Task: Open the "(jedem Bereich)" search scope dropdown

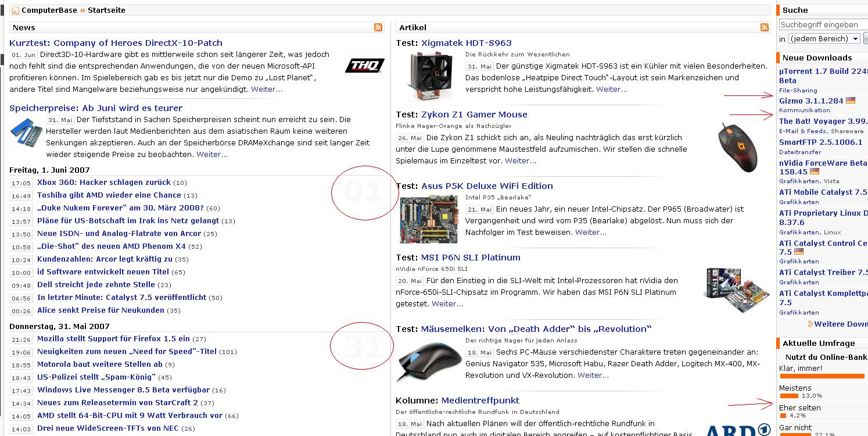Action: pos(824,39)
